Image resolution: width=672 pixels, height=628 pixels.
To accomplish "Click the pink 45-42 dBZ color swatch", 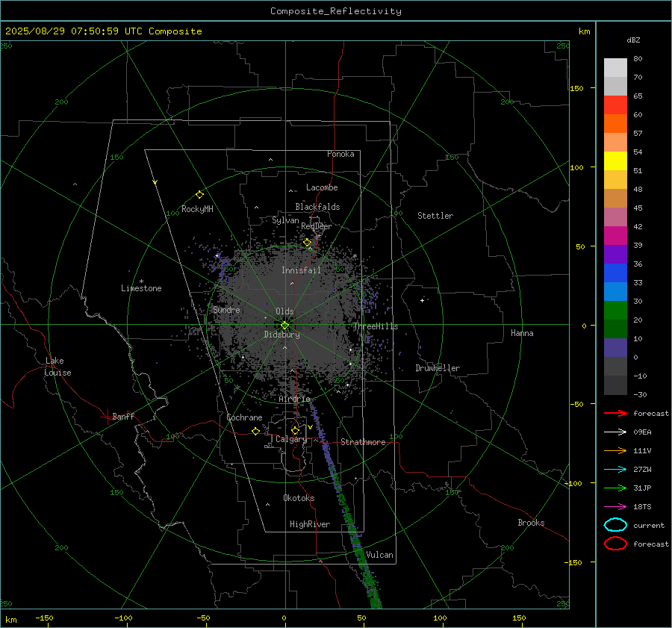I will [615, 217].
